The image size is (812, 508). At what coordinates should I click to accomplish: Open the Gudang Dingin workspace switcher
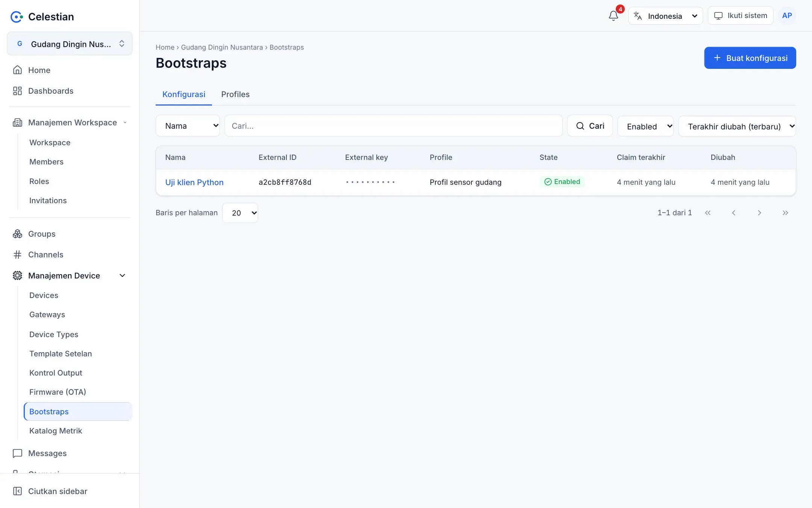click(70, 44)
